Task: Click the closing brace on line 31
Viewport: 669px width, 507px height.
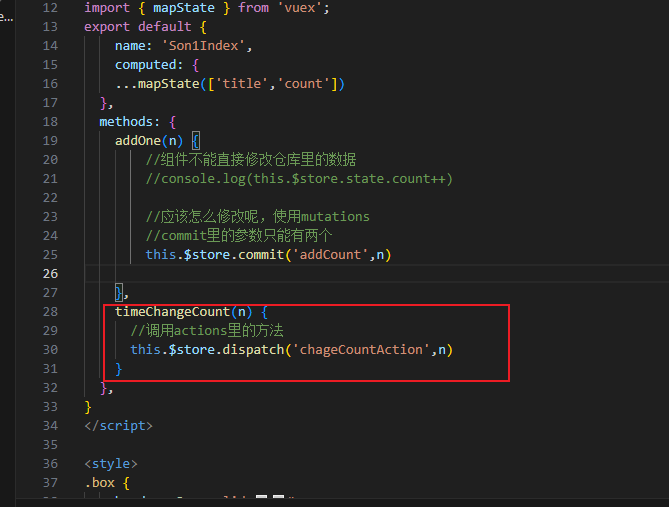Action: pyautogui.click(x=119, y=369)
